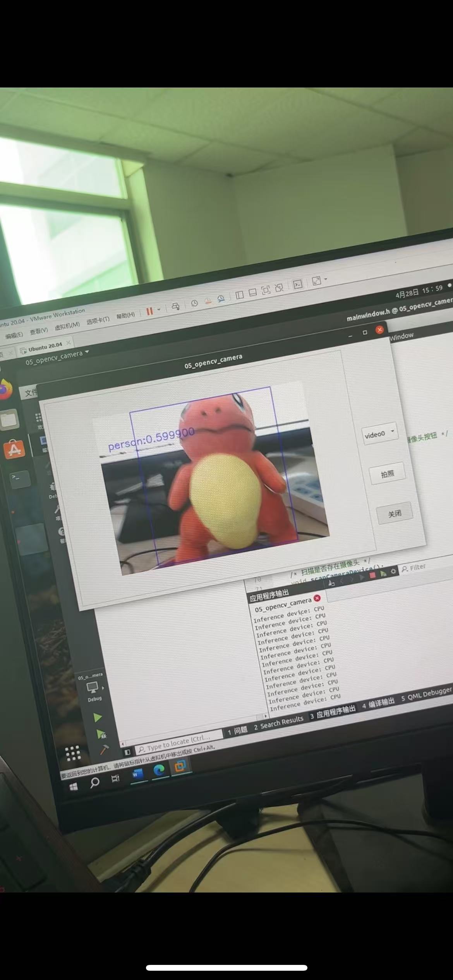Open the video0 camera dropdown
Screen dimensions: 453x980
coord(379,433)
